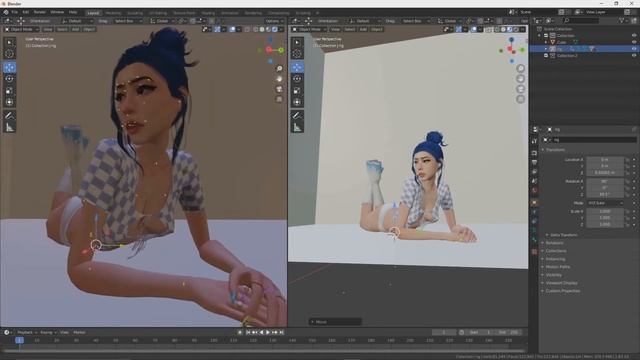Select the Cursor tool in left viewport
This screenshot has width=640, height=360.
[9, 54]
